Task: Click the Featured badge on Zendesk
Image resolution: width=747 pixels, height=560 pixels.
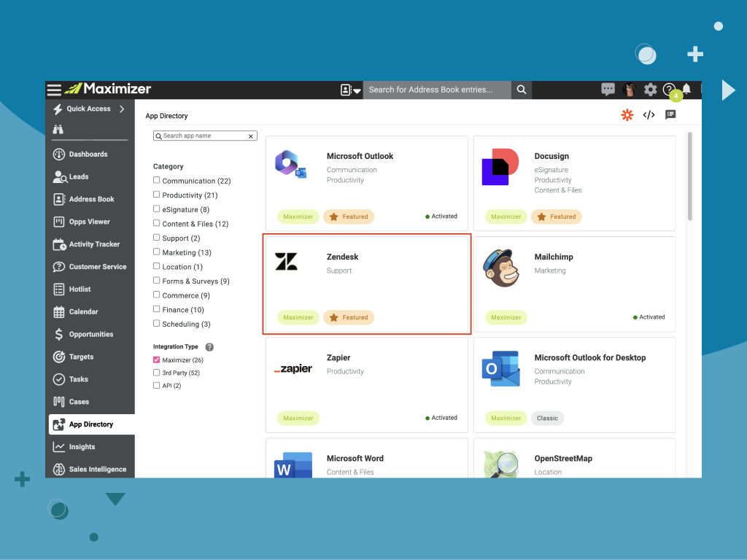Action: point(349,318)
